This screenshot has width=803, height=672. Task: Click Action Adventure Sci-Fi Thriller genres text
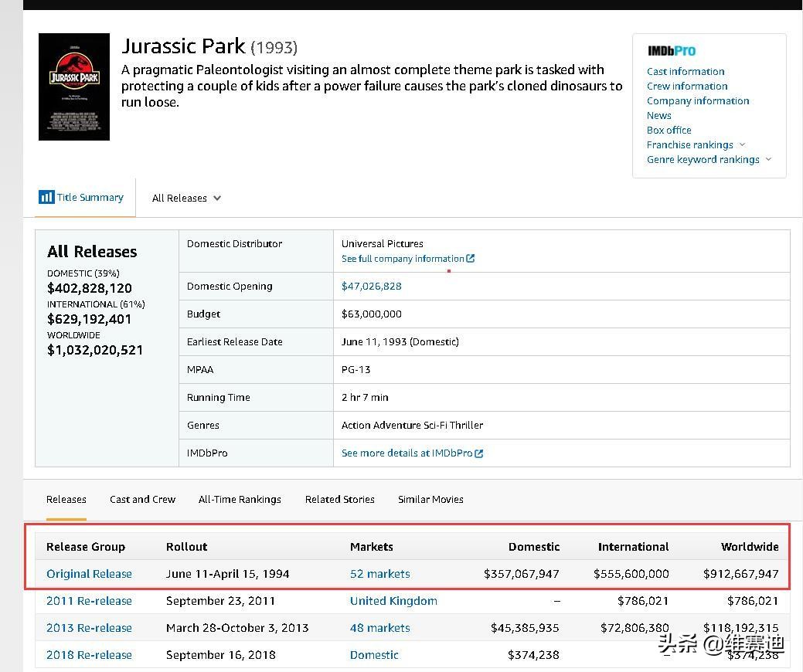[412, 426]
